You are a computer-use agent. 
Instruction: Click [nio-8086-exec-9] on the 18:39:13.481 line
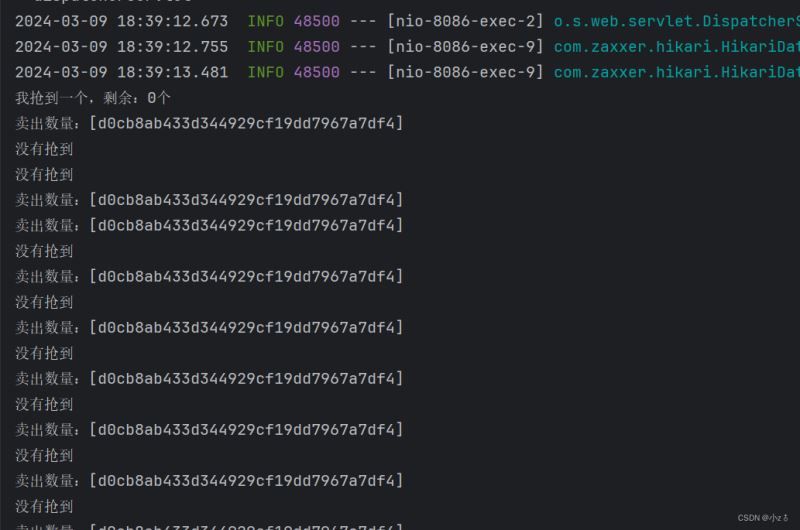tap(466, 72)
